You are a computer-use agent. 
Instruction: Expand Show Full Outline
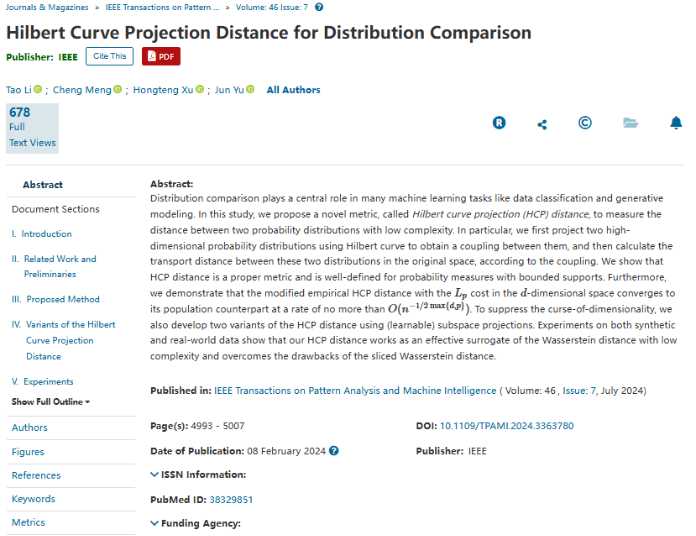coord(51,402)
